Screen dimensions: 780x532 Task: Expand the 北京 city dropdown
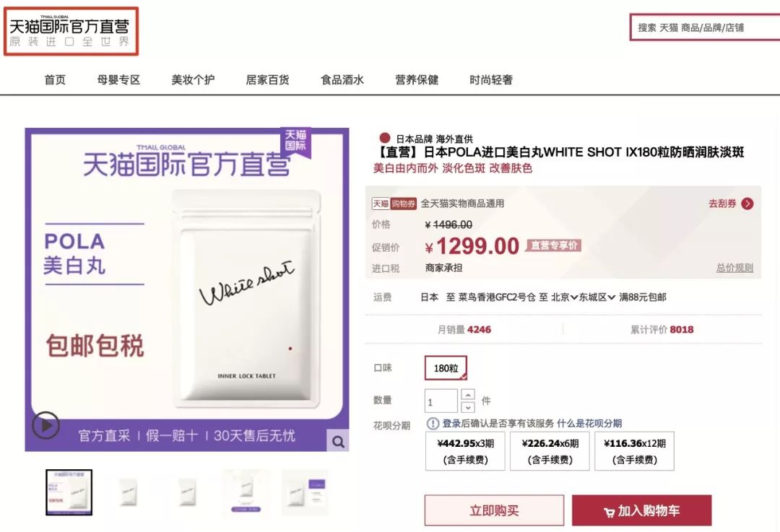coord(565,297)
